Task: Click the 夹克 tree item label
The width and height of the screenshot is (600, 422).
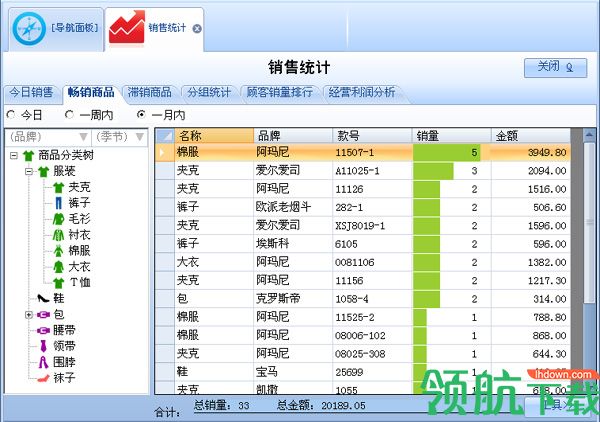Action: tap(79, 187)
